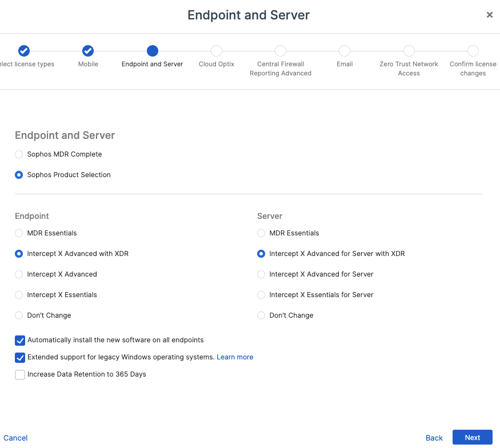Click the Central Firewall Reporting Advanced step circle

[x=281, y=51]
